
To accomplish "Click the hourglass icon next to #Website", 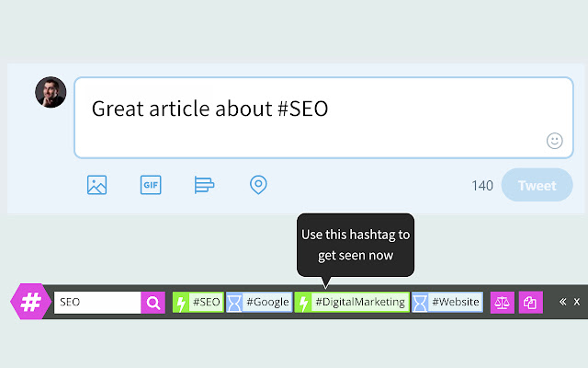I will [x=420, y=302].
